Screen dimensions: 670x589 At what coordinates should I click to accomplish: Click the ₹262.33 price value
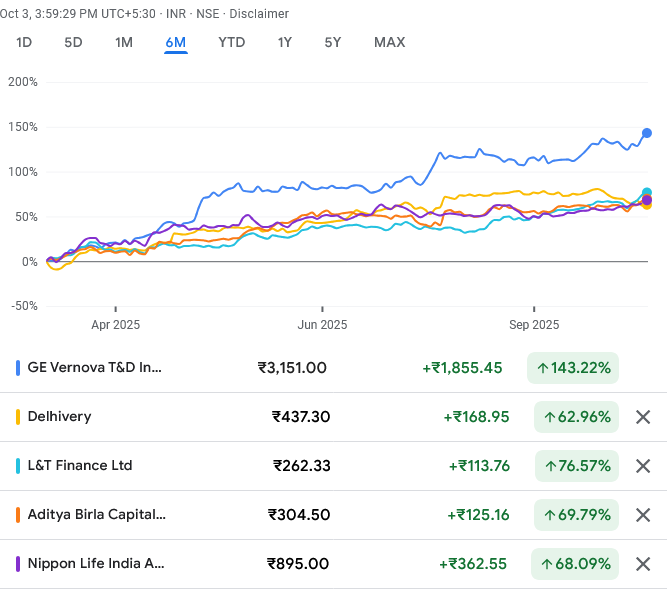point(302,466)
